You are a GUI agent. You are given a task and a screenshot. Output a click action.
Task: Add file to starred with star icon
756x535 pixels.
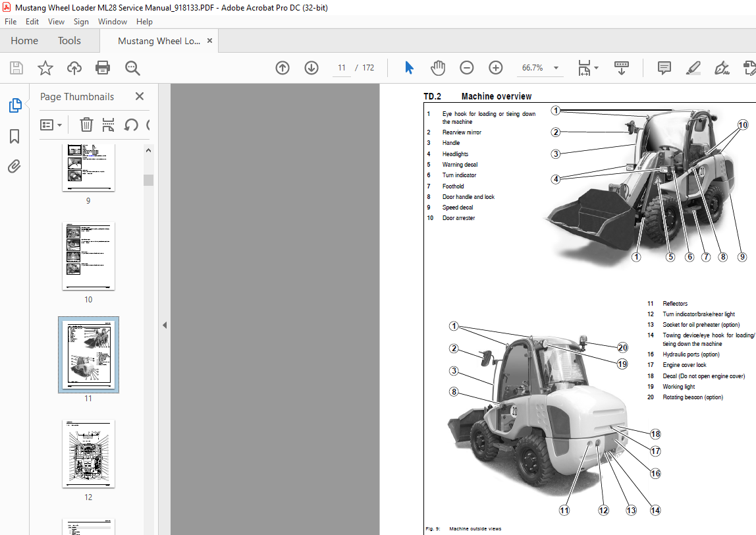point(45,68)
